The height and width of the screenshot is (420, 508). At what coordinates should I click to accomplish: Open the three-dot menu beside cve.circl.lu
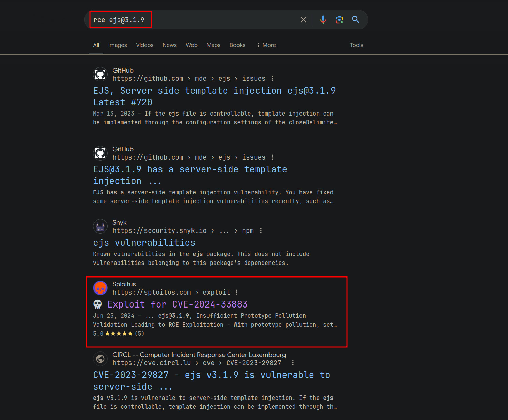click(x=293, y=363)
